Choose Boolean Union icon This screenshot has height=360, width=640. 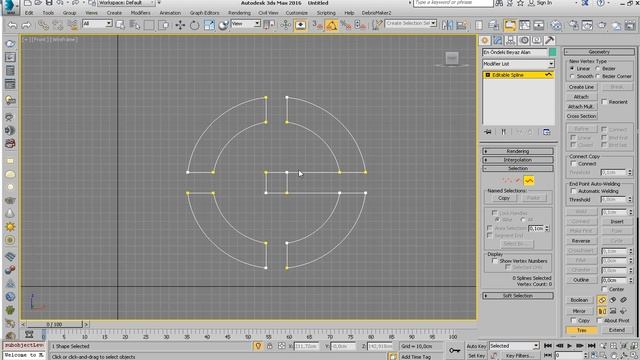tap(602, 300)
